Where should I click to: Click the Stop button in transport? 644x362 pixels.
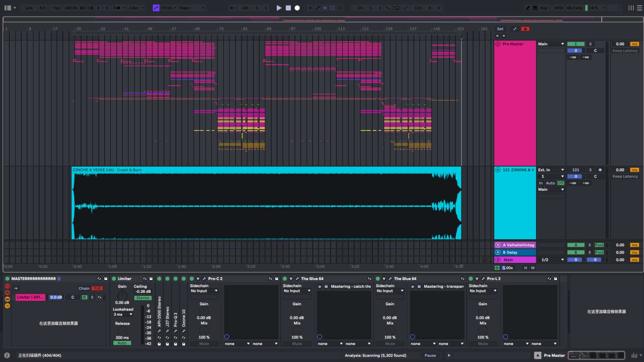coord(288,8)
